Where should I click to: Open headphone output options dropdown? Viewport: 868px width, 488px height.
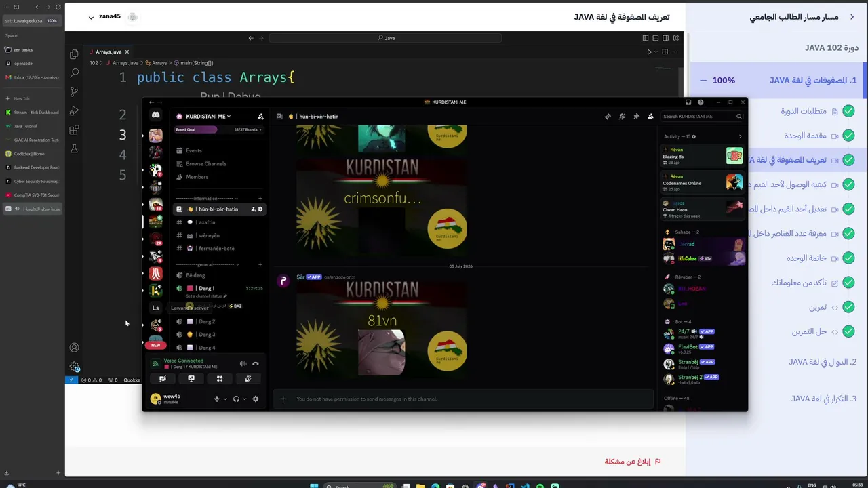pos(244,399)
